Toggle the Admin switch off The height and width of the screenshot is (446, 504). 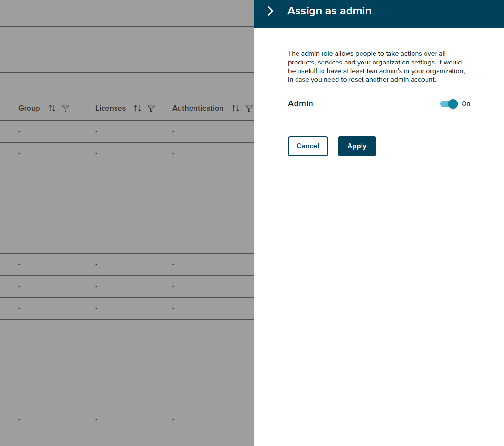pos(449,104)
